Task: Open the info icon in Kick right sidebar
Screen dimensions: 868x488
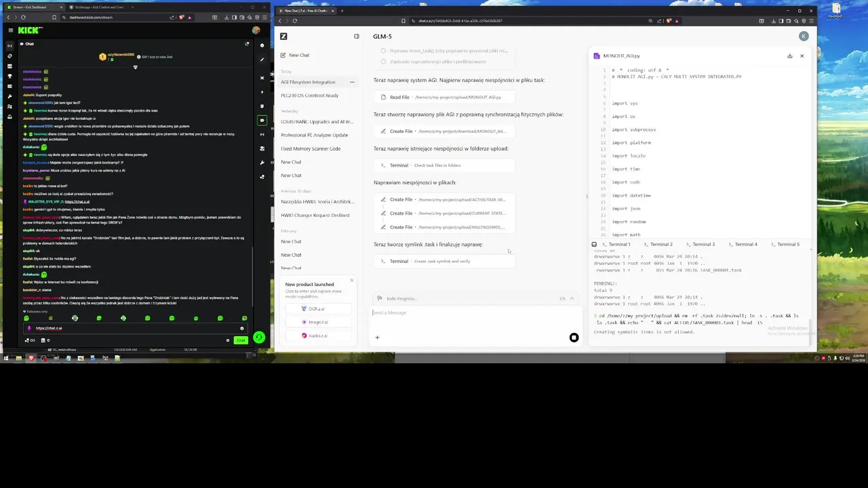Action: [x=262, y=45]
